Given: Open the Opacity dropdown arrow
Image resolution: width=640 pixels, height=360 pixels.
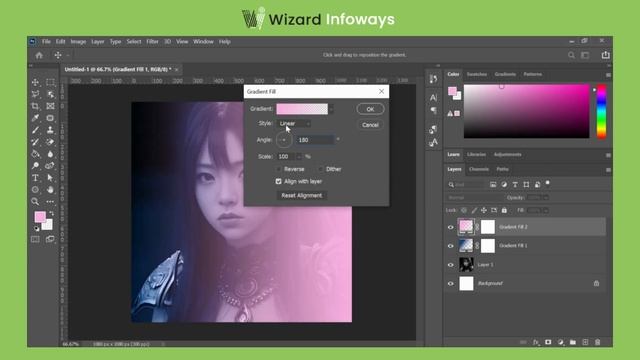Looking at the screenshot, I should point(546,198).
